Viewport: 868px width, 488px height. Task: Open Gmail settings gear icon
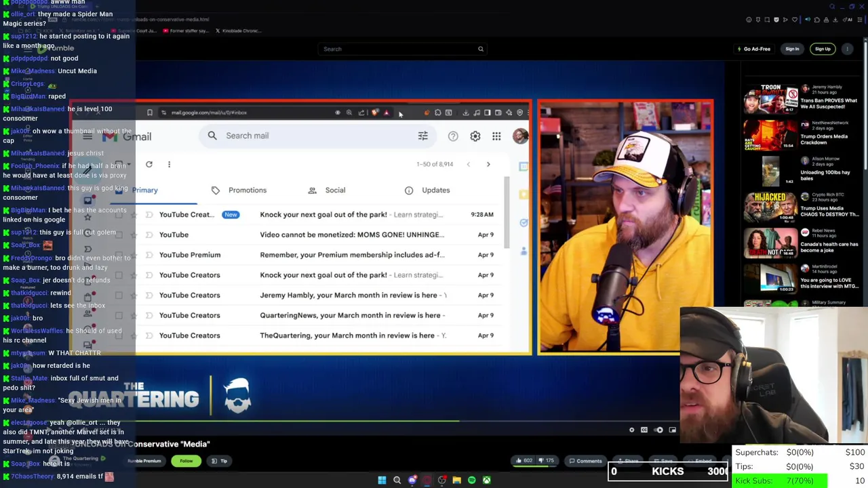(x=475, y=136)
